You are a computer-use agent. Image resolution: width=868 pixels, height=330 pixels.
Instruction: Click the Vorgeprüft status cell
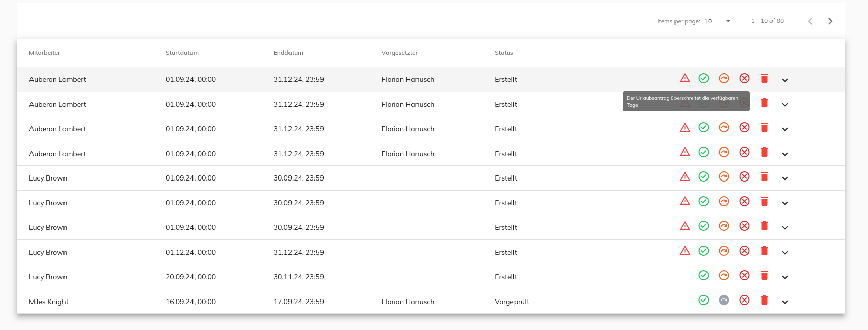tap(512, 302)
